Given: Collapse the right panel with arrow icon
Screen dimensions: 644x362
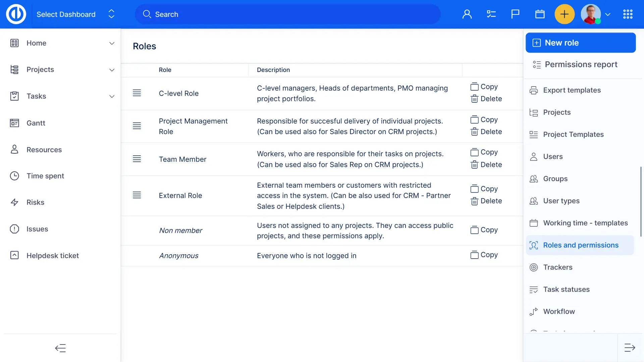Looking at the screenshot, I should coord(630,348).
